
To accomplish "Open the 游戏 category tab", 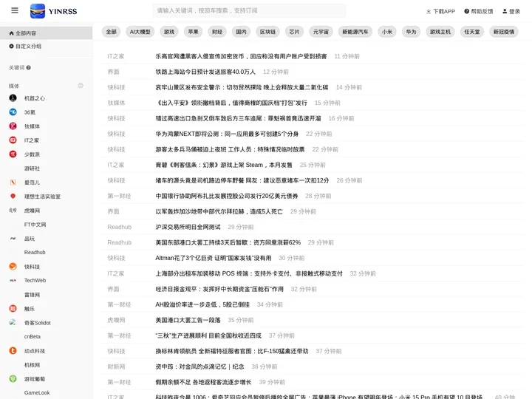I will tap(169, 32).
